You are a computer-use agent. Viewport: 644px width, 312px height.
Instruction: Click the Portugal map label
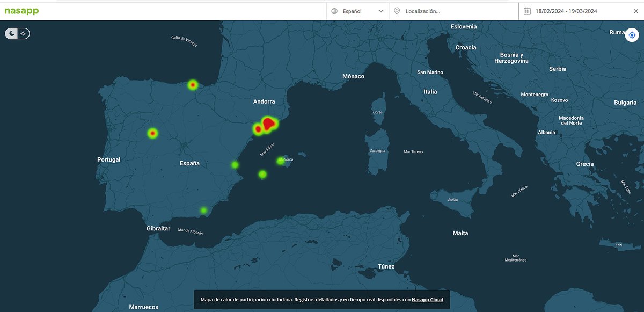tap(109, 159)
